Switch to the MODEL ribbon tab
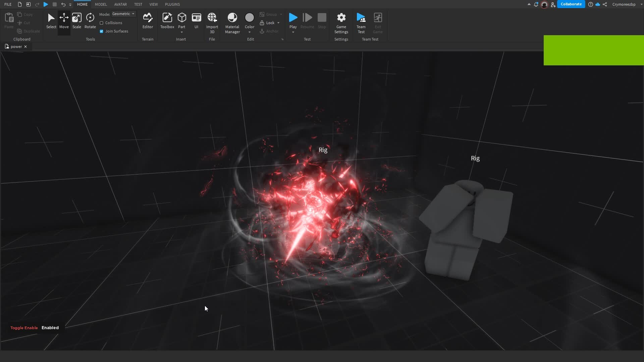 (x=101, y=4)
